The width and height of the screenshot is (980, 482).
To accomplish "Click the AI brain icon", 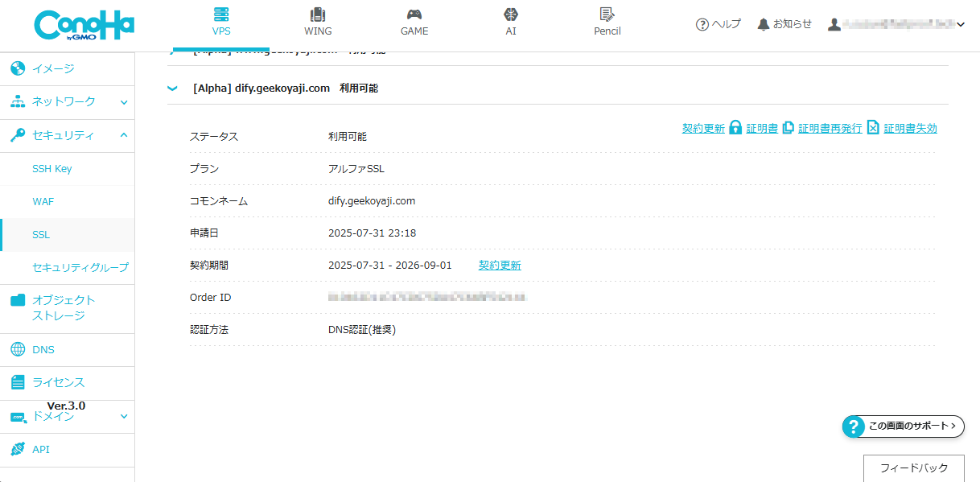I will tap(511, 14).
